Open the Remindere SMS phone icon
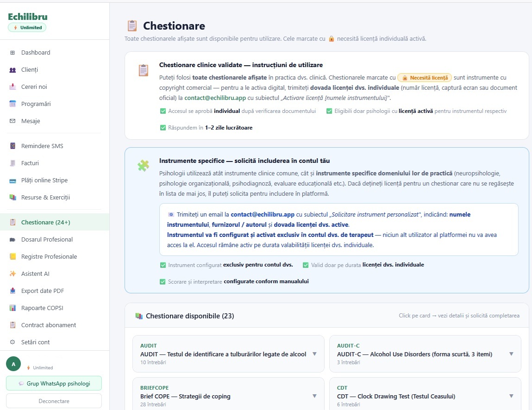Image resolution: width=532 pixels, height=410 pixels. coord(13,146)
